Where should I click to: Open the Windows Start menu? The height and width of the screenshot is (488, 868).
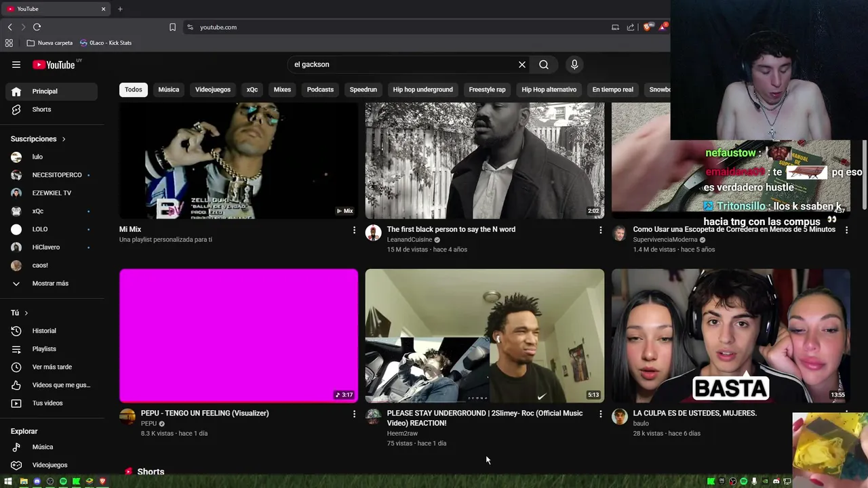pos(8,481)
